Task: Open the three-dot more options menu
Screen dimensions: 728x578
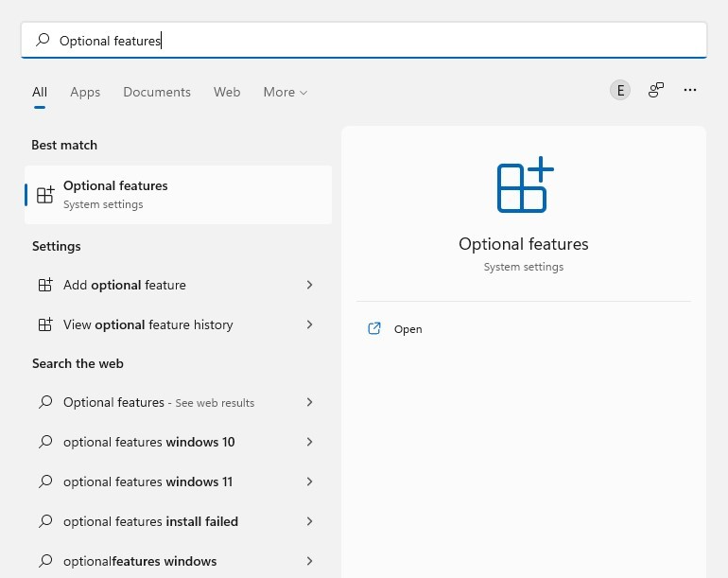Action: click(690, 90)
